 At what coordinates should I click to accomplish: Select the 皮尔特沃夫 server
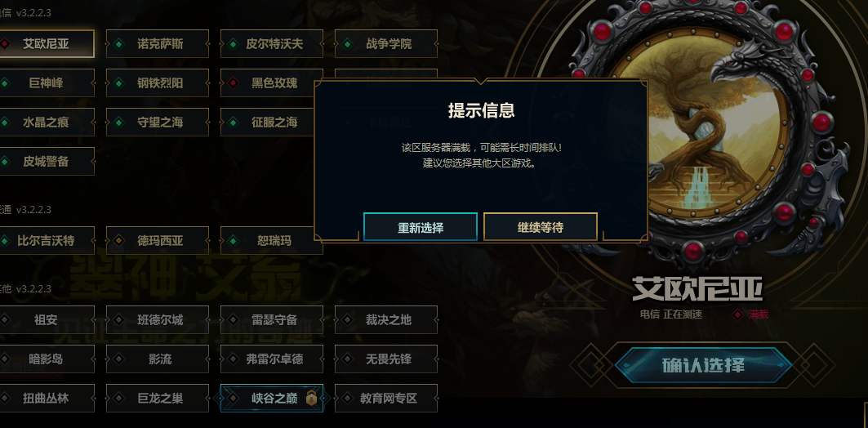tap(271, 44)
